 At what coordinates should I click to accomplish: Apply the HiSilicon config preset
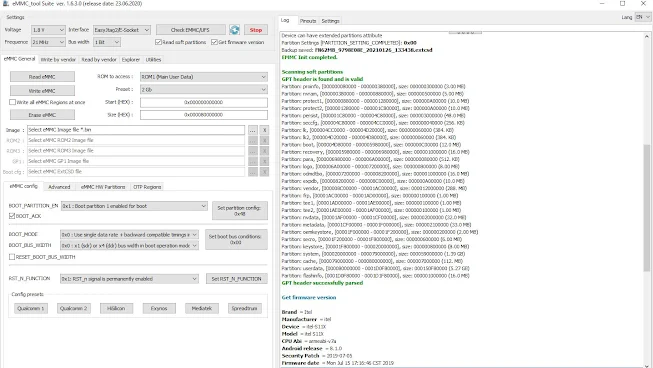tap(116, 308)
